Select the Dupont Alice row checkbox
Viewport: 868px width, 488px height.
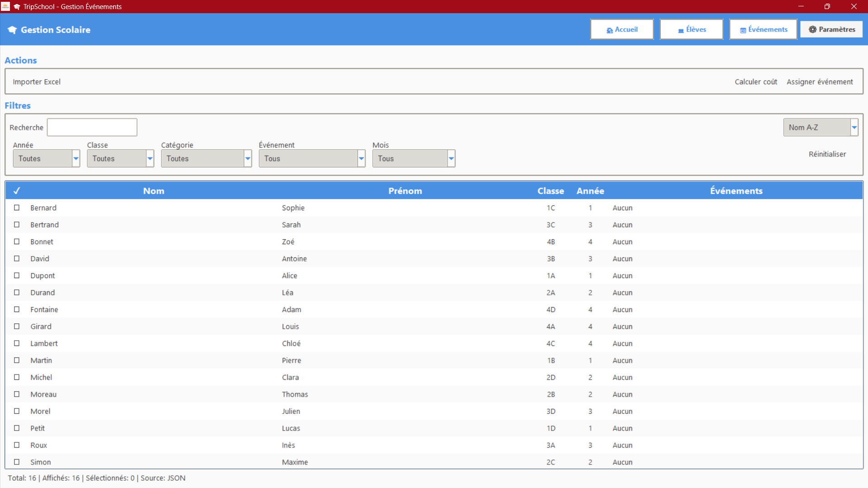tap(17, 275)
